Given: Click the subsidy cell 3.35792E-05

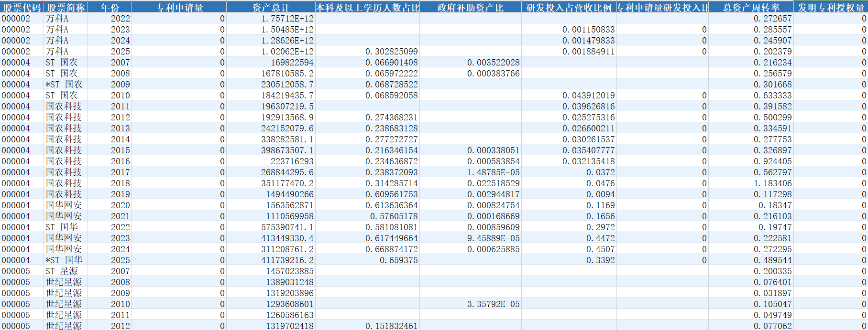Looking at the screenshot, I should click(x=471, y=304).
